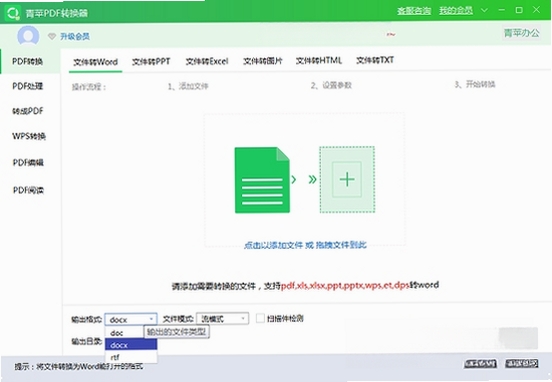
Task: Open the title bar dropdown chevron menu
Action: 484,10
